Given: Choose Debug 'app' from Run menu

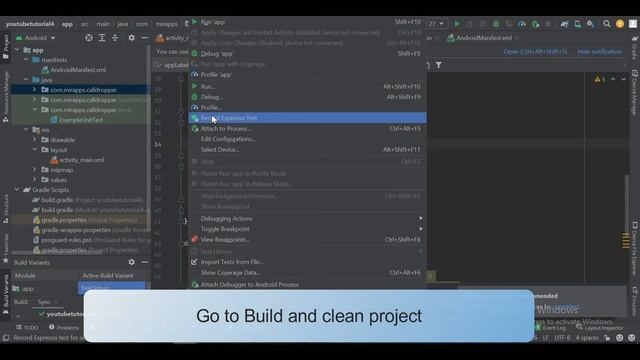Looking at the screenshot, I should point(307,53).
